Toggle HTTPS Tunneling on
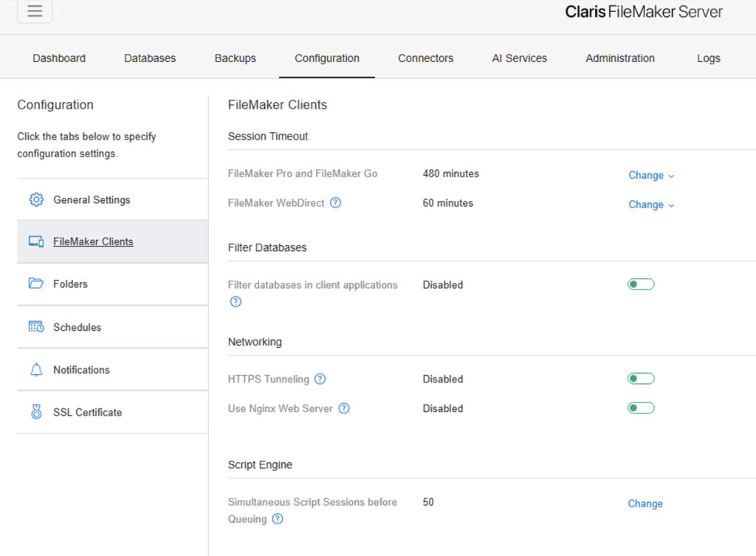This screenshot has width=756, height=556. click(x=641, y=379)
